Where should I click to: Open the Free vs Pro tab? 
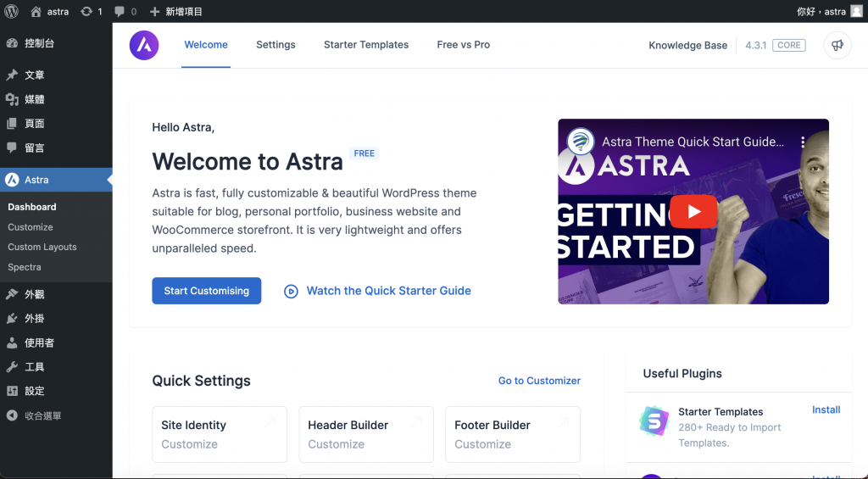point(464,45)
